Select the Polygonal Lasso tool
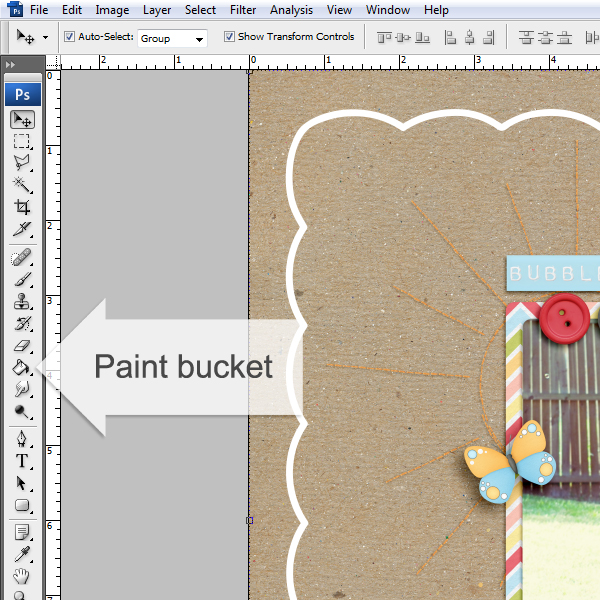Viewport: 600px width, 600px height. tap(22, 163)
